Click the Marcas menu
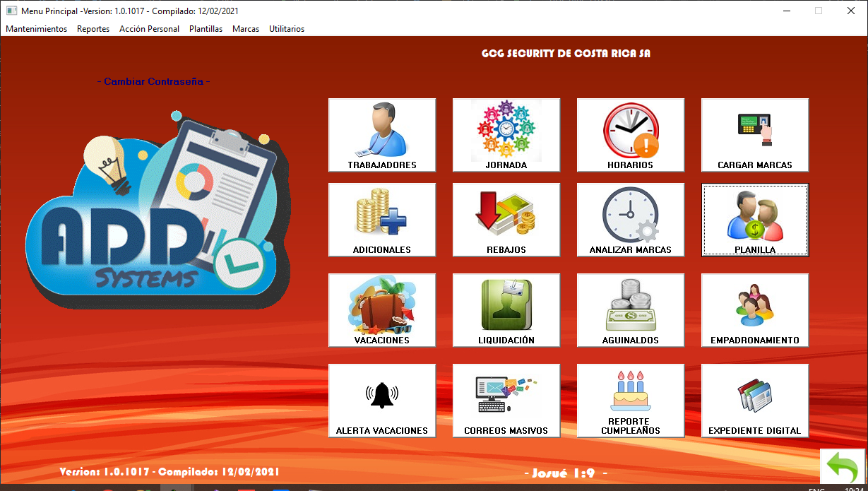This screenshot has height=491, width=868. click(246, 29)
